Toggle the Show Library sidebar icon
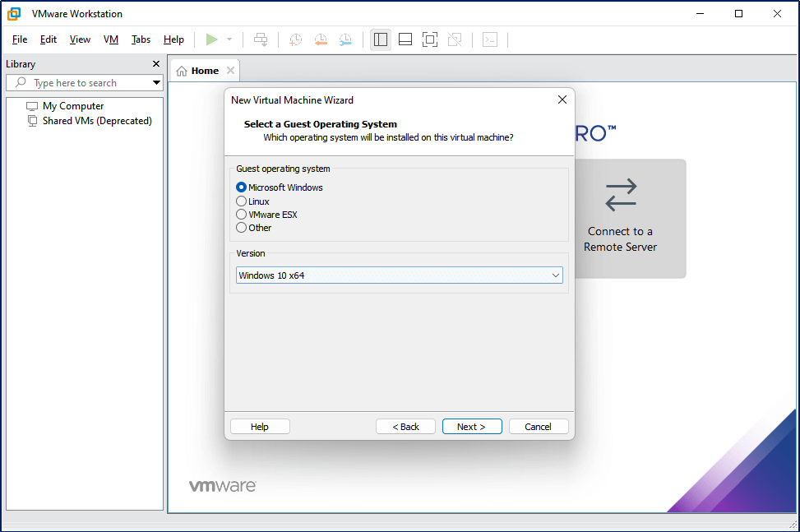The width and height of the screenshot is (800, 532). [x=380, y=39]
